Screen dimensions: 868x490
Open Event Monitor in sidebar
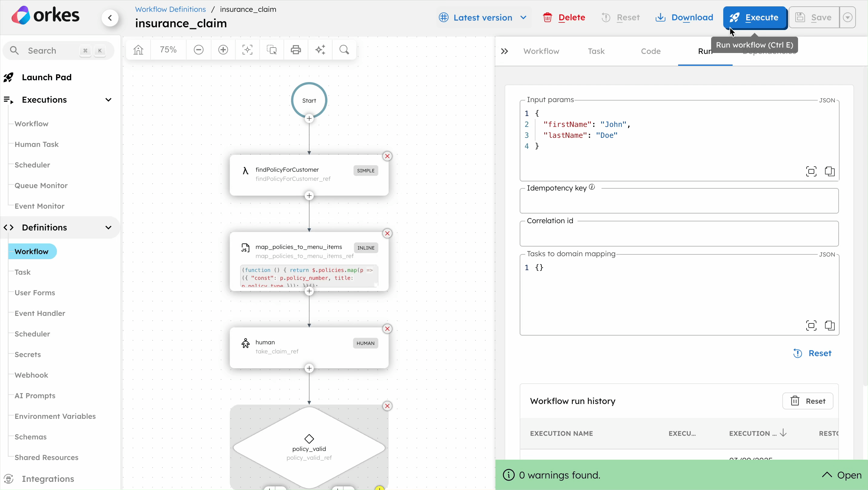point(39,206)
